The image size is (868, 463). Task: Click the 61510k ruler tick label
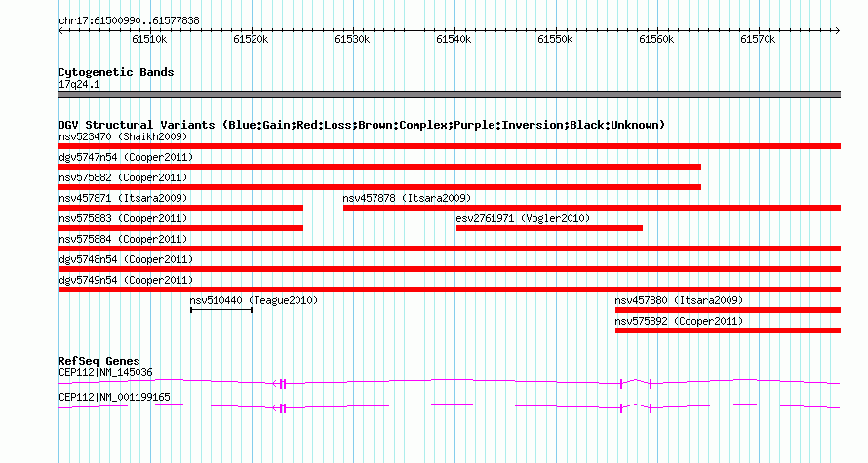[149, 39]
